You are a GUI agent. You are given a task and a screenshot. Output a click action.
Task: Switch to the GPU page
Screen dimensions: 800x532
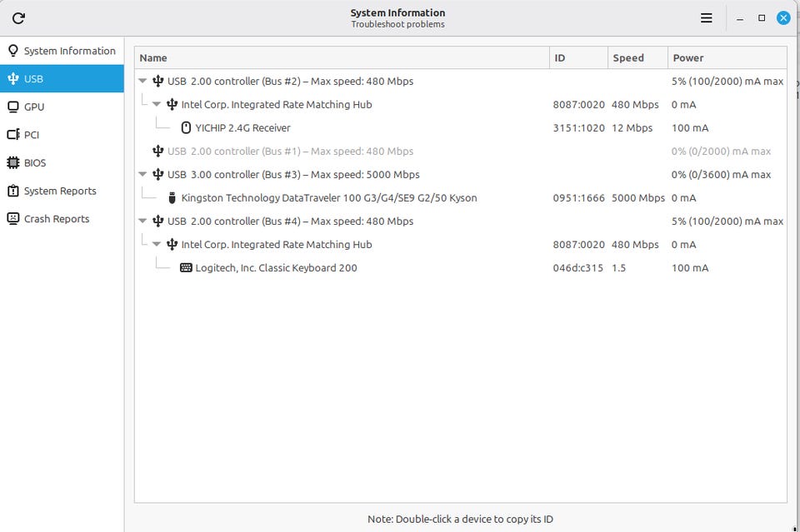pyautogui.click(x=62, y=107)
